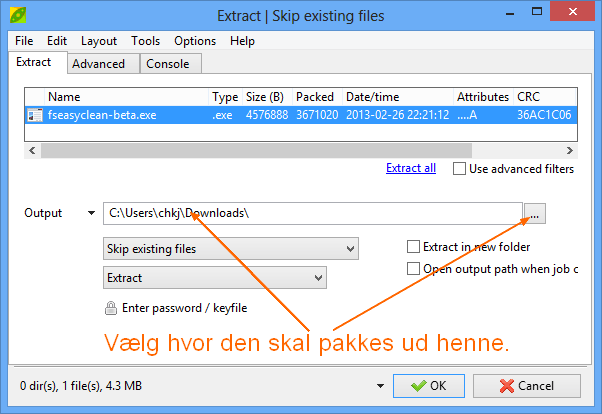Viewport: 602px width, 414px height.
Task: Open the Layout menu
Action: click(99, 41)
